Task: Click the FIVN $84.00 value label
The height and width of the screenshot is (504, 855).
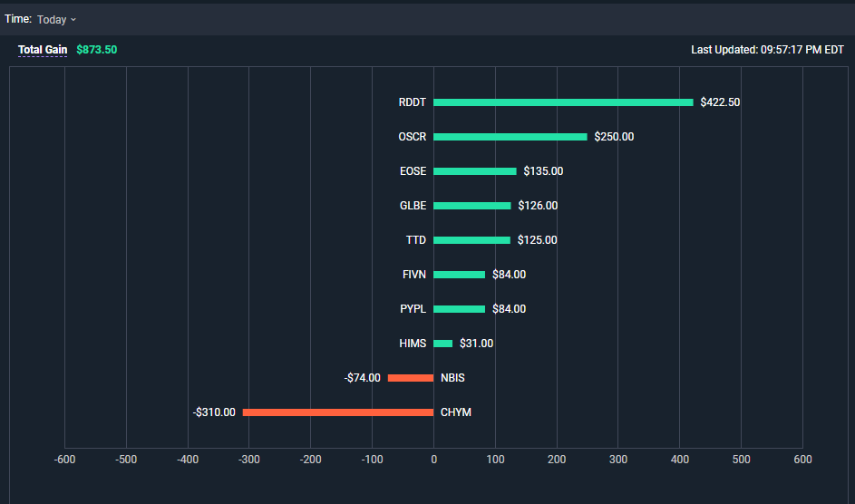Action: (510, 275)
